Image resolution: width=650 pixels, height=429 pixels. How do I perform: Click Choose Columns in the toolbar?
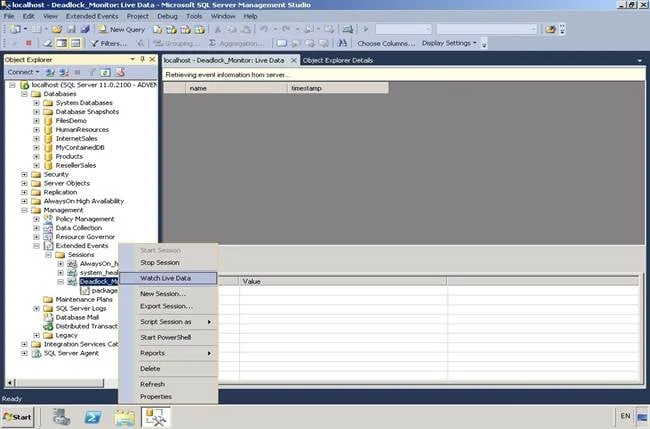386,43
